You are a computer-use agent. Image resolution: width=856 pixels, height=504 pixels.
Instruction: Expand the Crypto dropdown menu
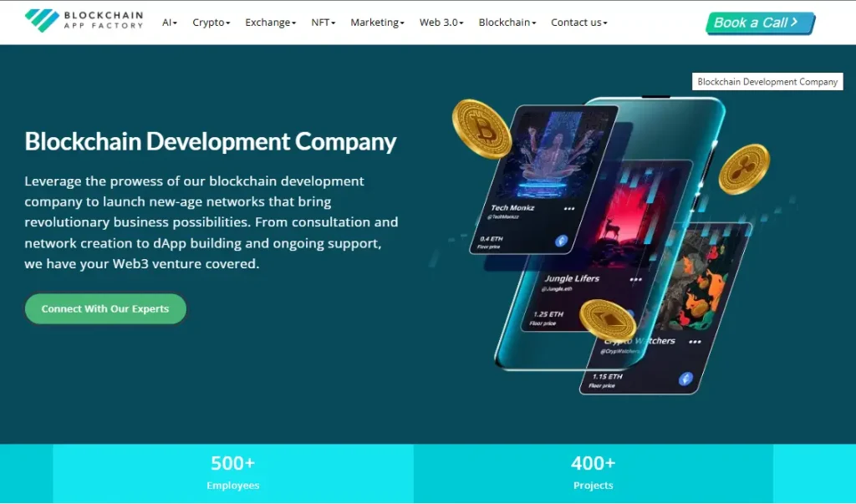click(210, 23)
